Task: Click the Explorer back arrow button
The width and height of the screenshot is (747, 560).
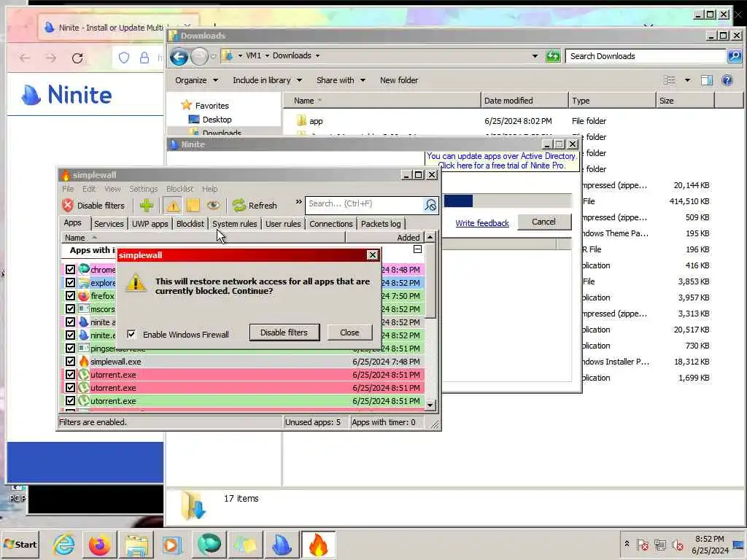Action: (179, 57)
